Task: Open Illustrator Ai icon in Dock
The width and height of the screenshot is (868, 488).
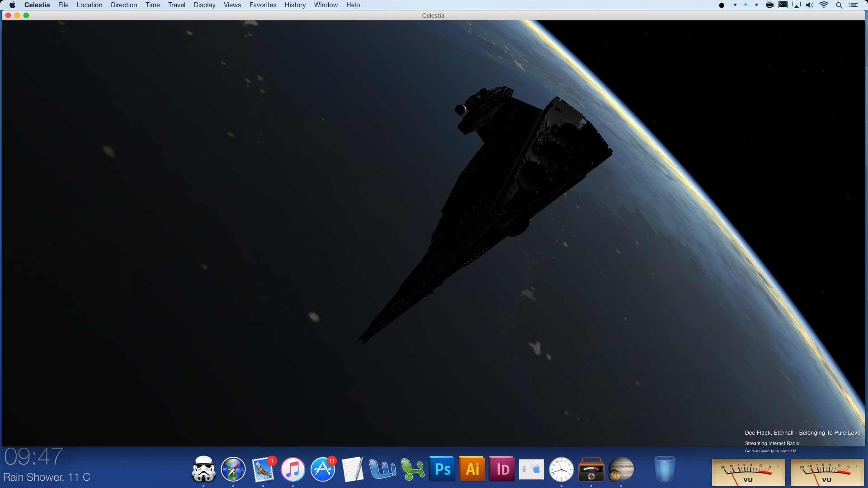Action: [472, 469]
